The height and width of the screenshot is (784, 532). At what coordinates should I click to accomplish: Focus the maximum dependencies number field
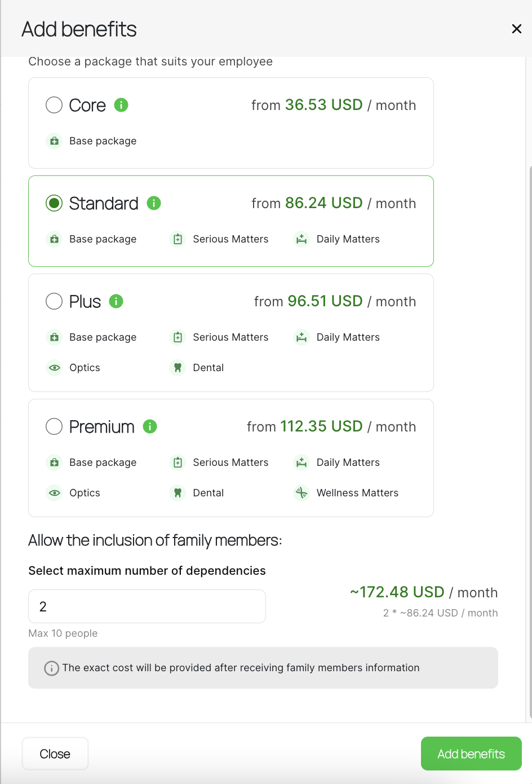point(147,606)
